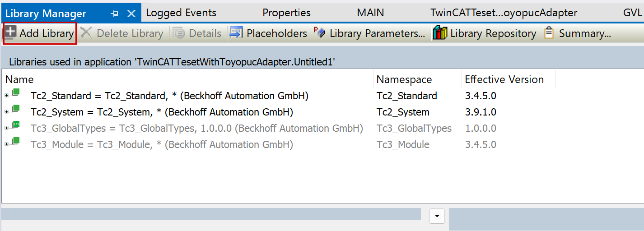Open Library Parameters settings
The width and height of the screenshot is (644, 231).
pyautogui.click(x=369, y=33)
